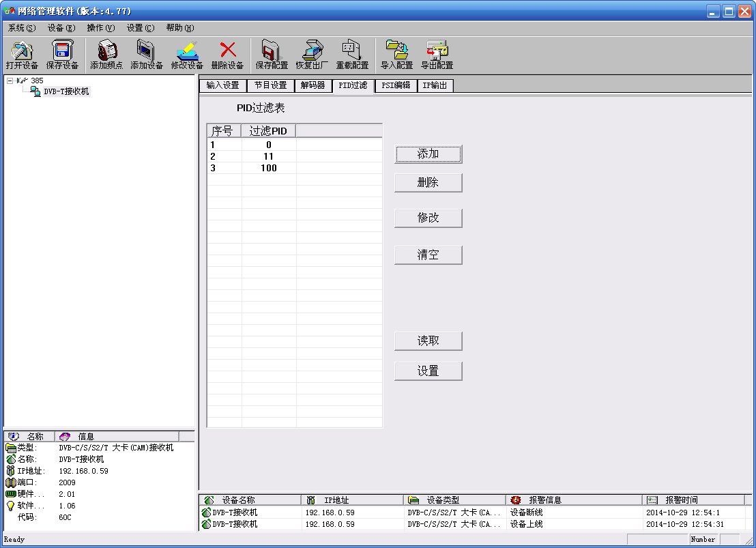Click the 设备上线 alarm row device icon
The width and height of the screenshot is (756, 548).
(206, 524)
